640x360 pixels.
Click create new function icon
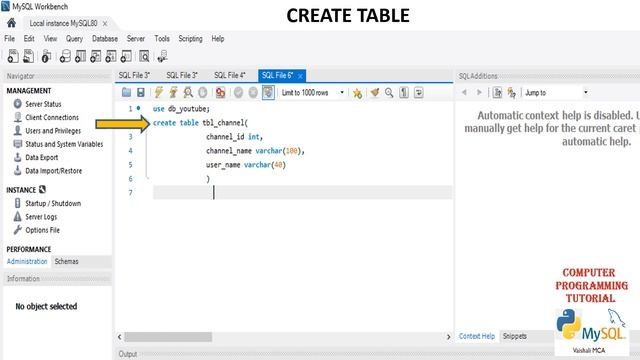[x=126, y=56]
